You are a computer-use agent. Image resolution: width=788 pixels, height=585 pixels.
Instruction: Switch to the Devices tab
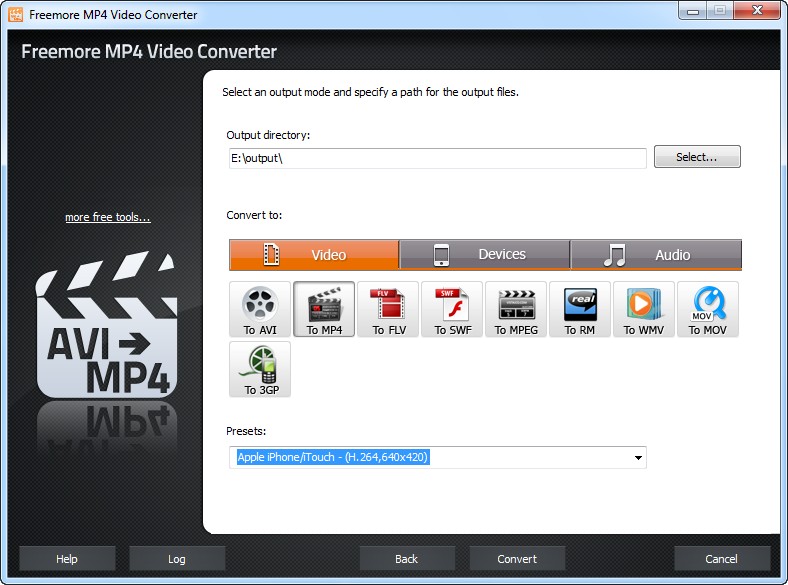tap(485, 255)
